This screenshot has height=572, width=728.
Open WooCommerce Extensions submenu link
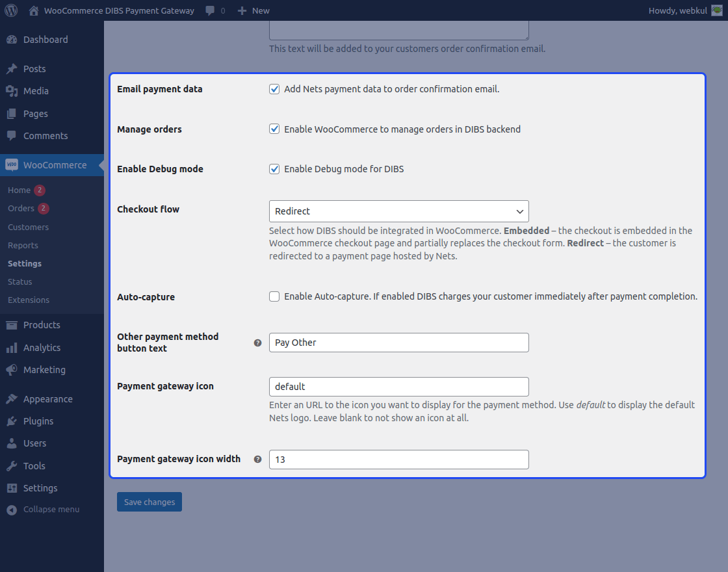[29, 300]
